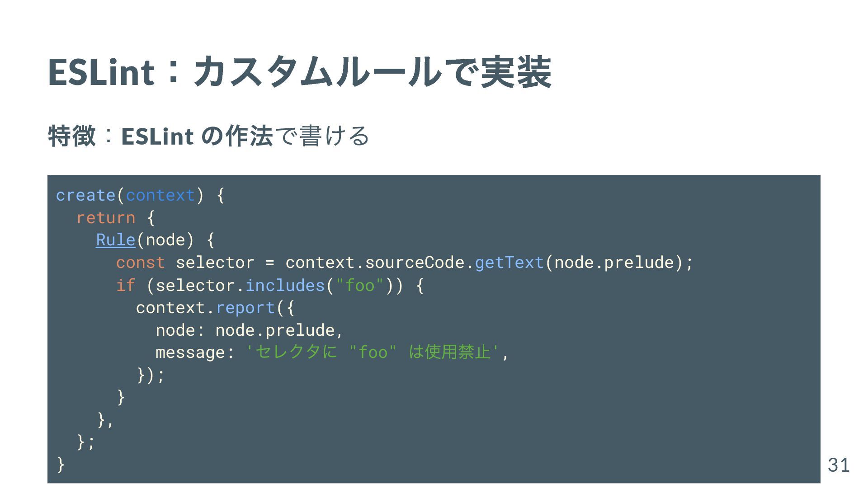Click the final closing brace of create
Screen dimensions: 868x488
[61, 465]
